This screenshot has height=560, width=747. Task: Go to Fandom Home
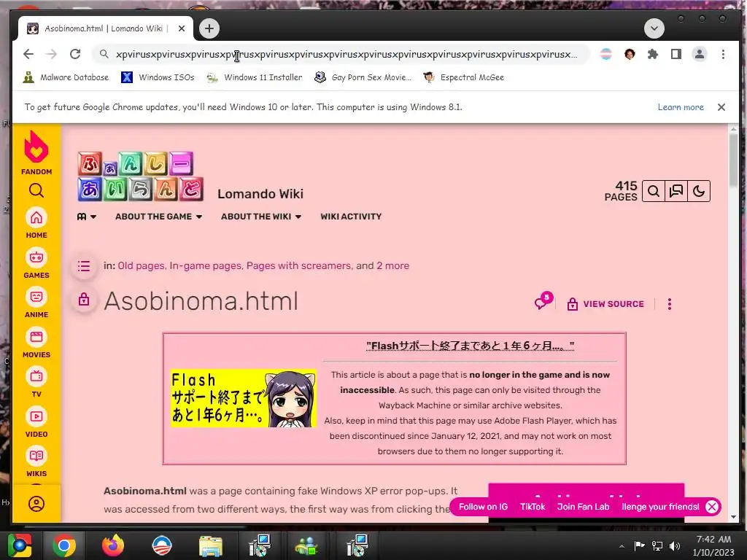pos(36,223)
